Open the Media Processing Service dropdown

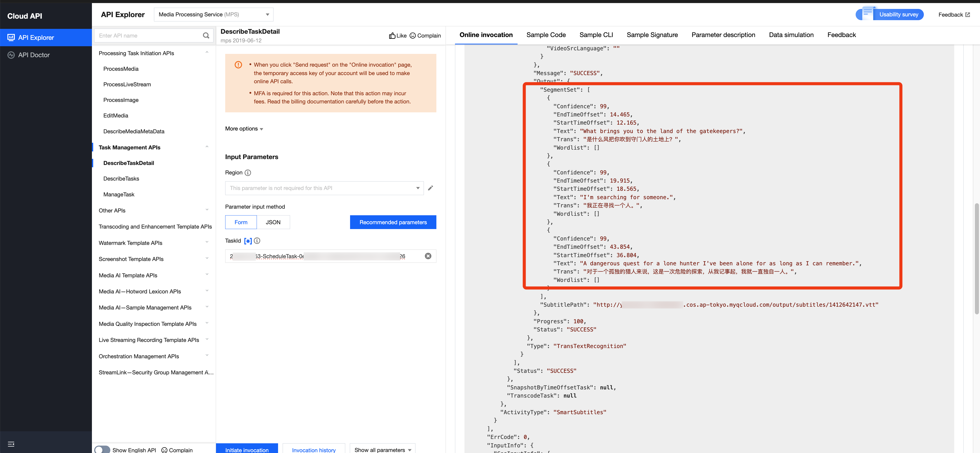pyautogui.click(x=213, y=15)
